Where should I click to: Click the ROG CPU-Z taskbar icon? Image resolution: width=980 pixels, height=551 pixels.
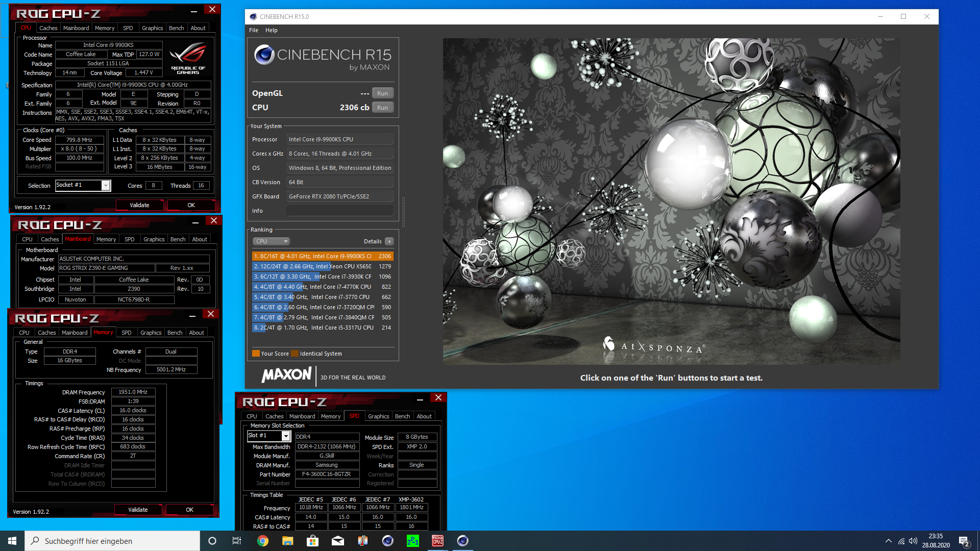437,541
